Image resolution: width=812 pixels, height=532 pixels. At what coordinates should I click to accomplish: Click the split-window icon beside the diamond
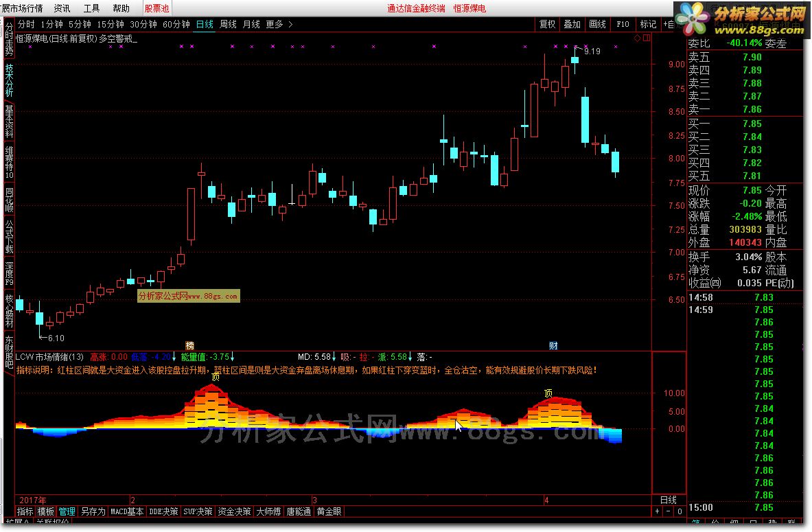647,38
